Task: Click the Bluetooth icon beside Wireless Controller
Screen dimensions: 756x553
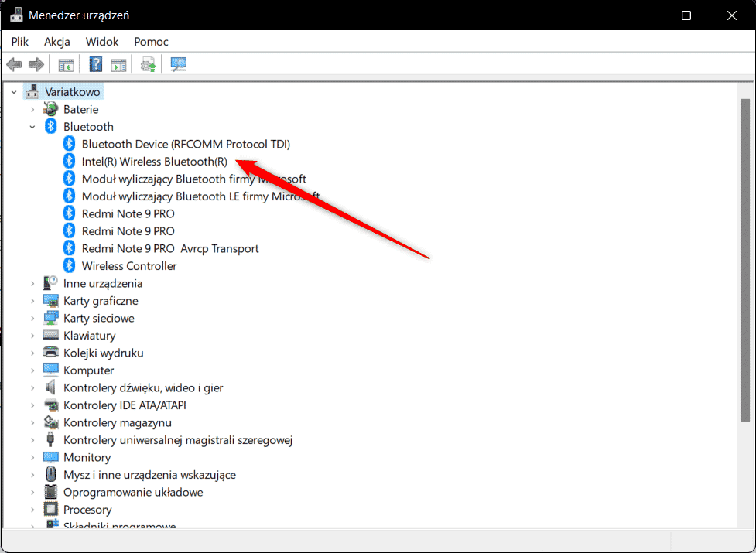Action: pos(69,265)
